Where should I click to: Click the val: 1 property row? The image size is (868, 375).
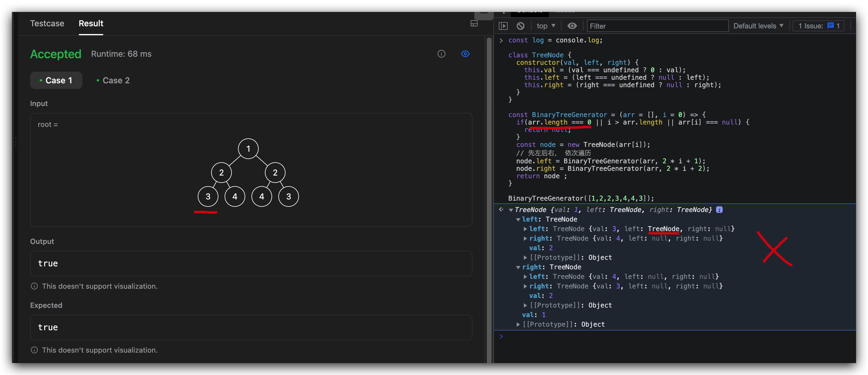click(x=534, y=315)
